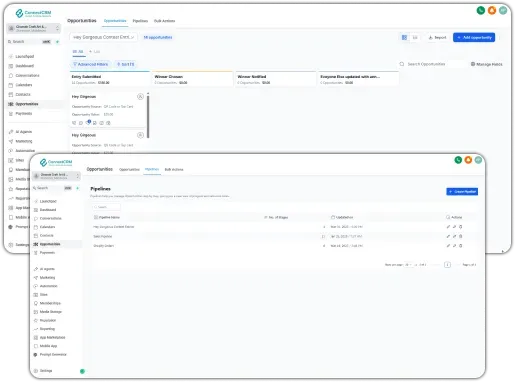Open Contacts in back window sidebar
The height and width of the screenshot is (382, 515).
[x=20, y=94]
